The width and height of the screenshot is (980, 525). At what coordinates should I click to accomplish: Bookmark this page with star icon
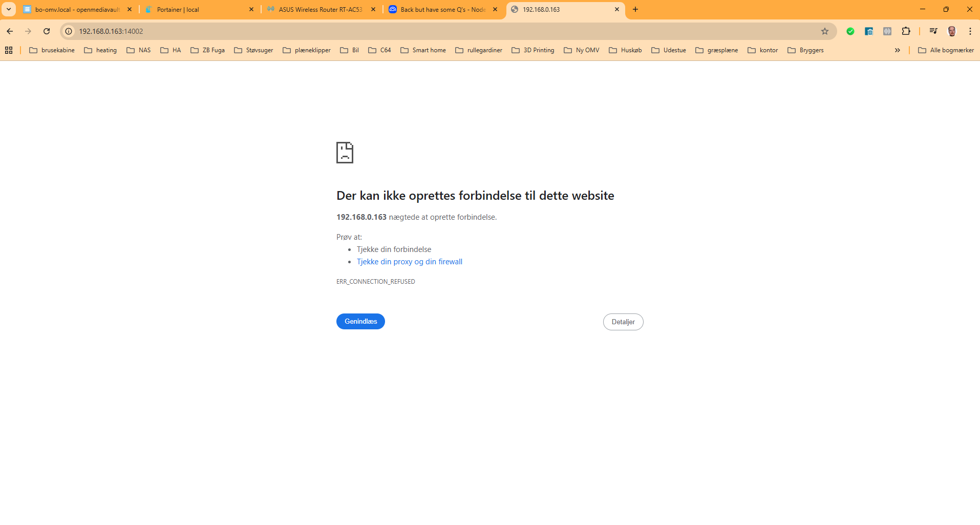pos(824,31)
